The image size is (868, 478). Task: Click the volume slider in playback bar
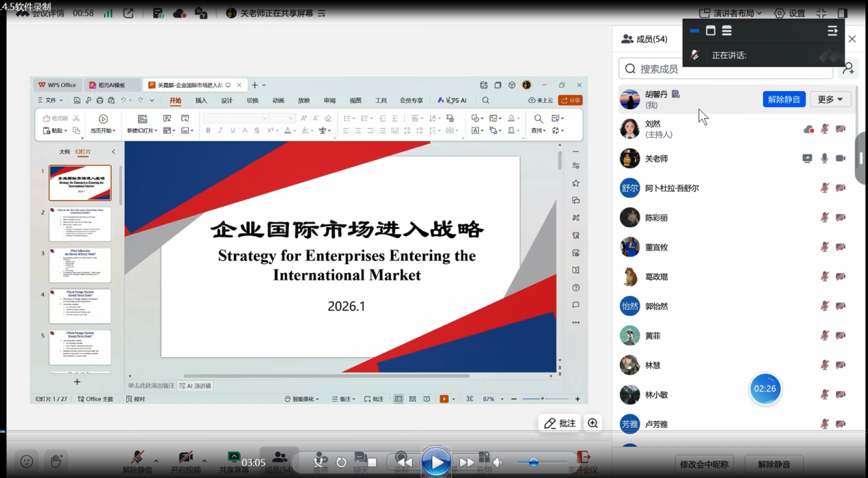point(533,462)
